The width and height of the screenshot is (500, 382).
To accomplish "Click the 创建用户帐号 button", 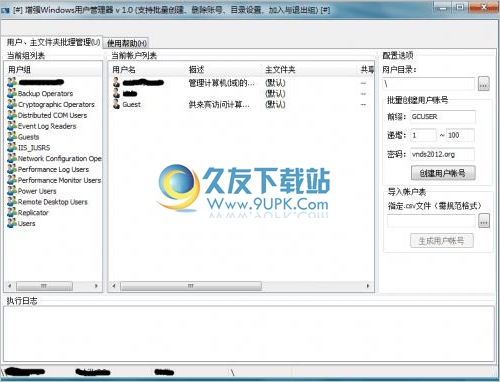I will tap(443, 173).
